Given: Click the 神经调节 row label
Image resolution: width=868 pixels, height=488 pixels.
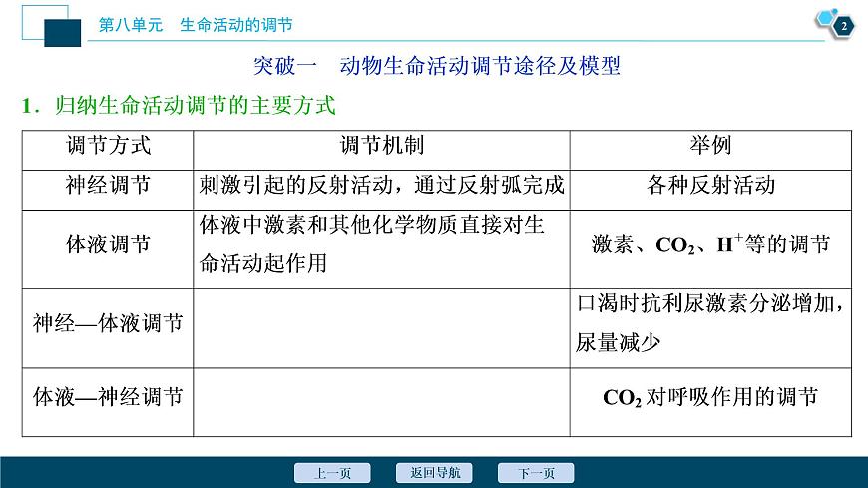Looking at the screenshot, I should click(107, 186).
